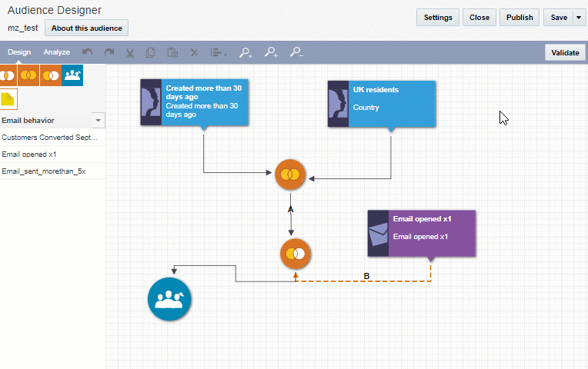Click the Delete X toolbar icon
Screen dimensions: 588x369
point(194,52)
